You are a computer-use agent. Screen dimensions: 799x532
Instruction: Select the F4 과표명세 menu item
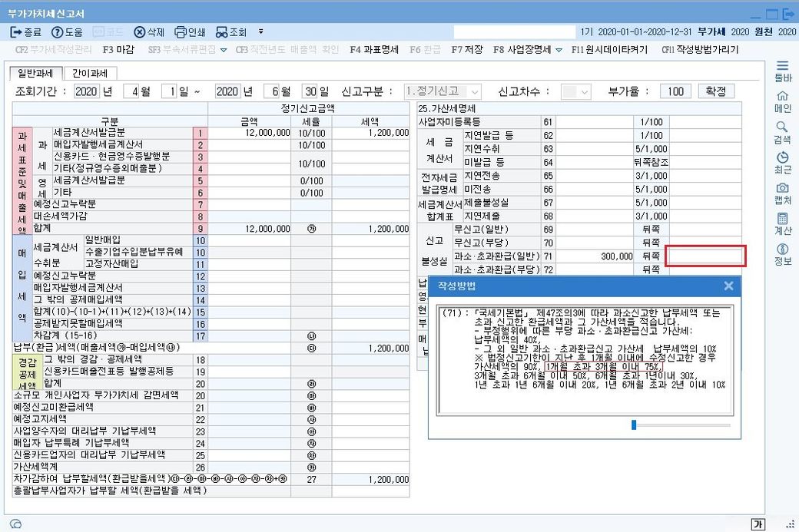click(373, 50)
